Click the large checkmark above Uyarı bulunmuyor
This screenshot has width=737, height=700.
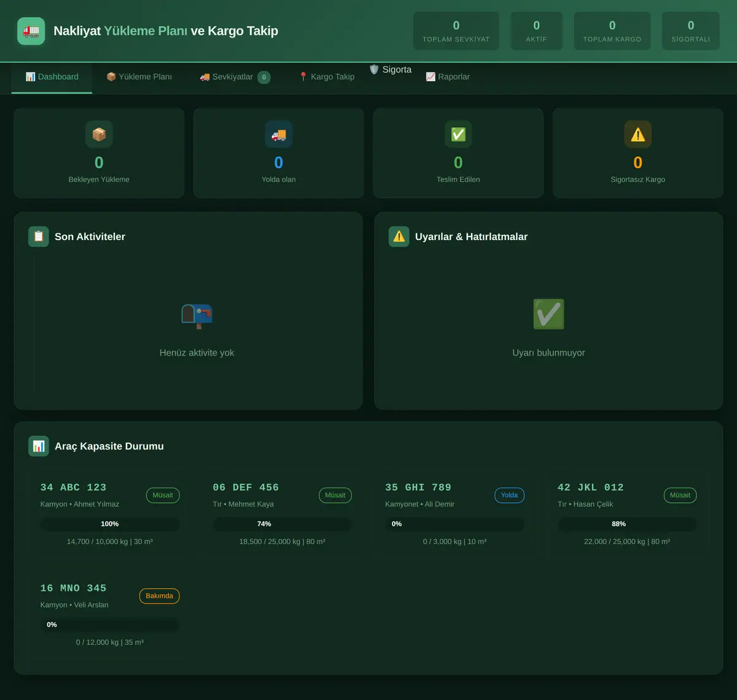tap(548, 314)
